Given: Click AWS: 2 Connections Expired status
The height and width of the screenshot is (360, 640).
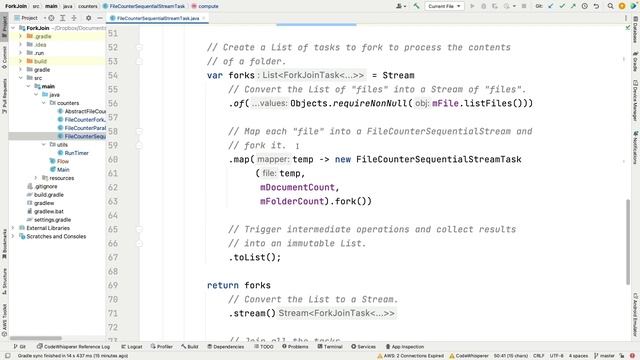Looking at the screenshot, I should [x=411, y=356].
